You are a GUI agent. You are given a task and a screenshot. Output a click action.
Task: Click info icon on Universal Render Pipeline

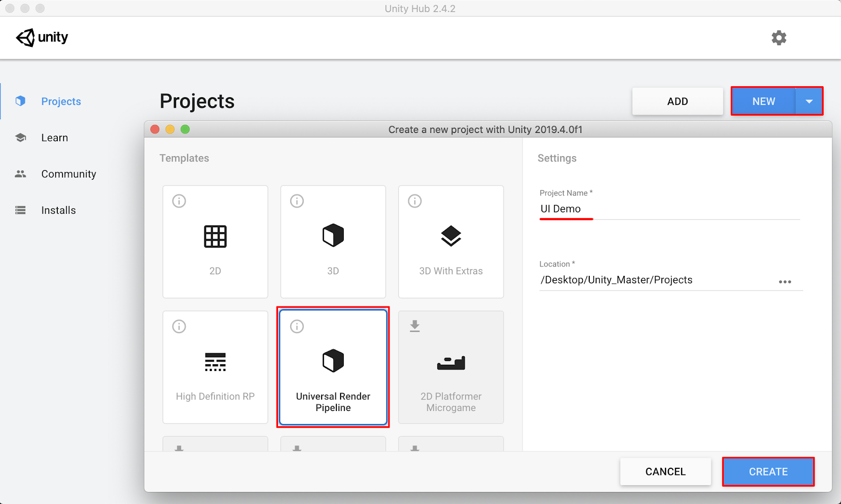(297, 327)
